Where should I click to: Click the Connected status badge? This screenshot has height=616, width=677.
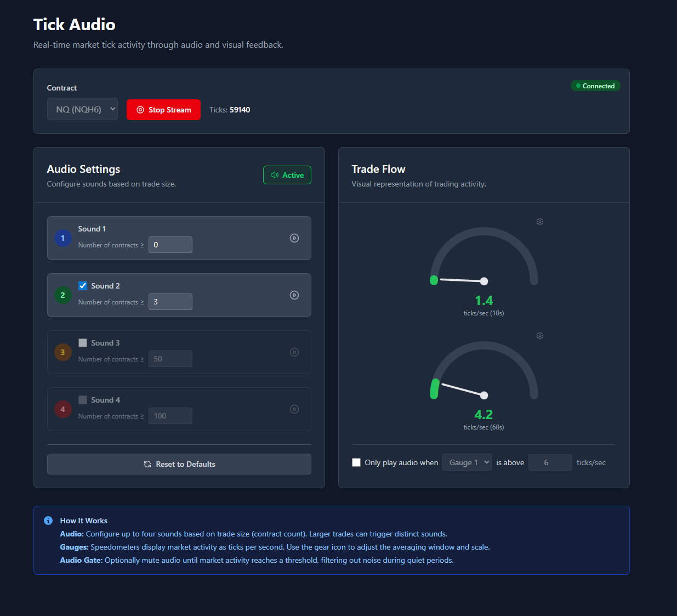(595, 86)
